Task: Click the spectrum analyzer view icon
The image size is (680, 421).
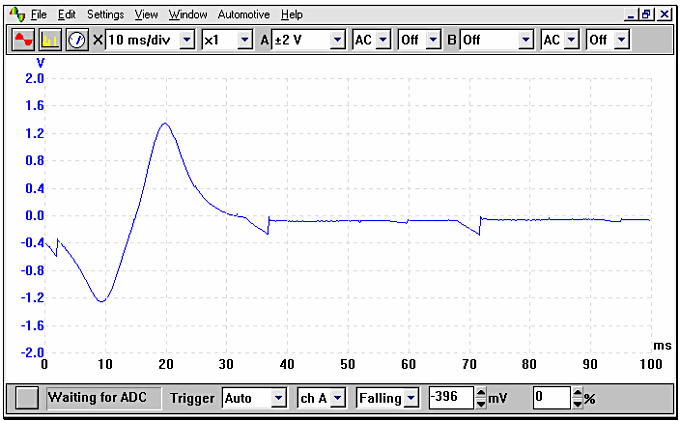Action: tap(50, 40)
